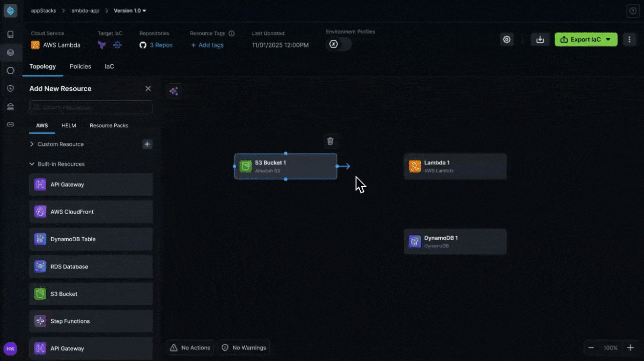Open the three-dot more options menu
The image size is (644, 361).
(x=629, y=40)
